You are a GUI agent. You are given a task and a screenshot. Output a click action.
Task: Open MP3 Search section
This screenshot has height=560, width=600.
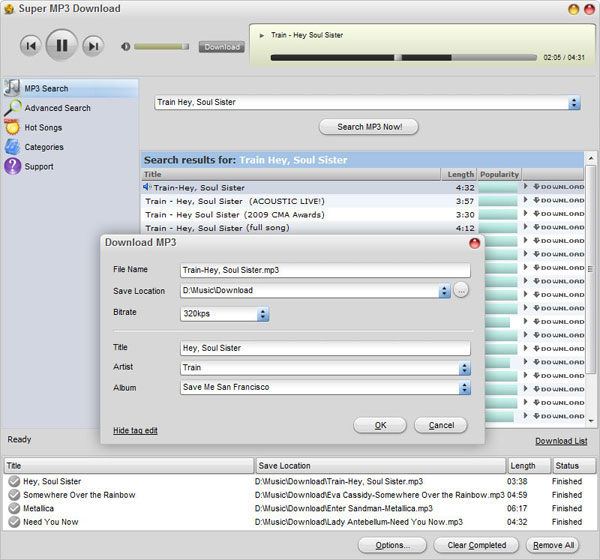(71, 88)
